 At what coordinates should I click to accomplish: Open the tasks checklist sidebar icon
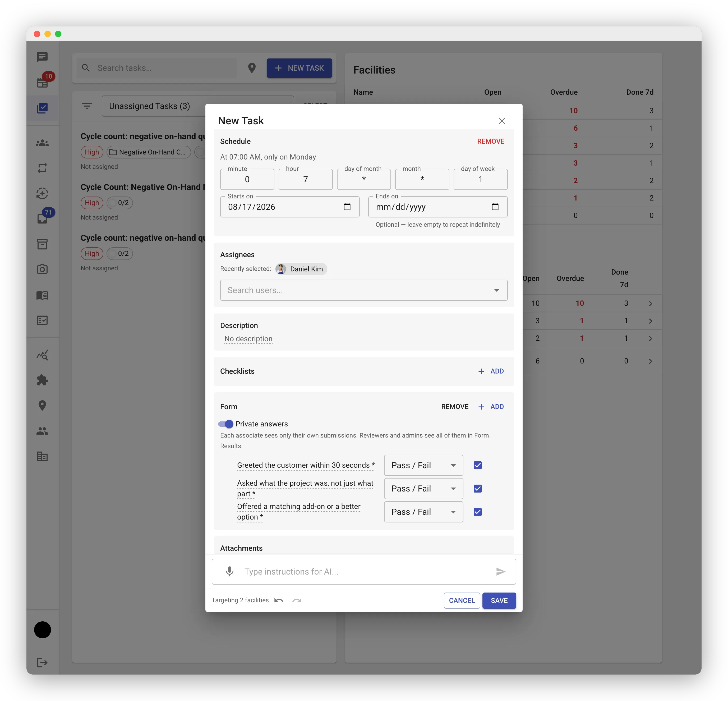[42, 108]
